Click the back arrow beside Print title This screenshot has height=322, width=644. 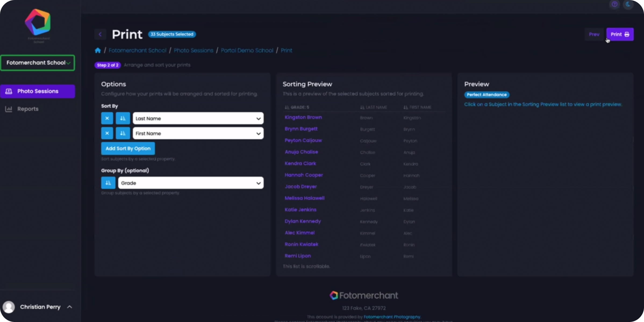tap(100, 34)
